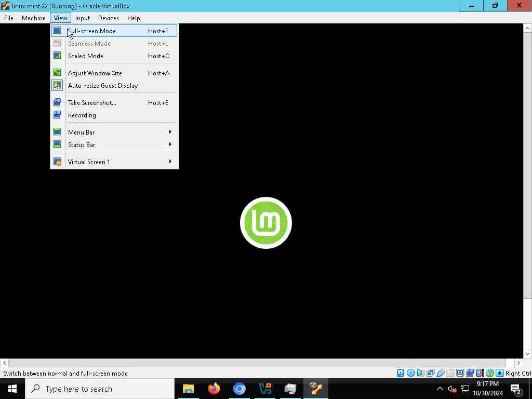Open the Help menu
The width and height of the screenshot is (532, 399).
(134, 18)
